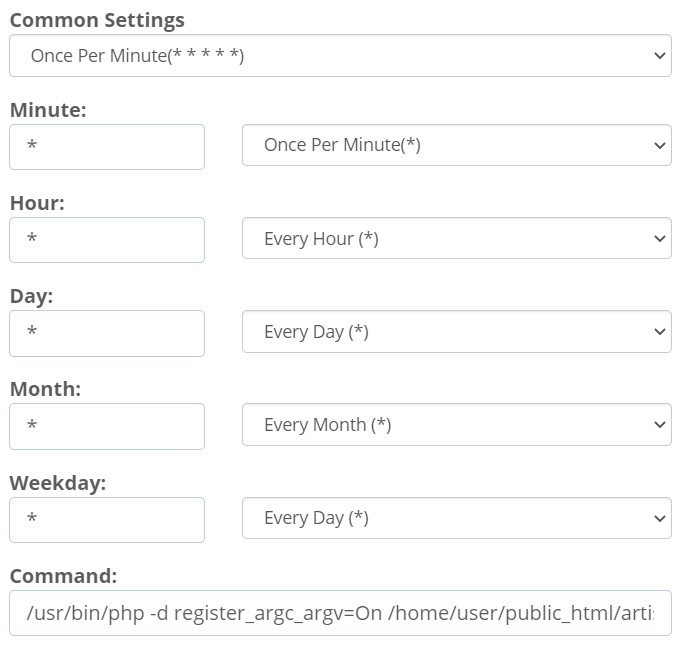Screen dimensions: 683x647
Task: Open the Every Hour (*) dropdown
Action: click(x=456, y=239)
